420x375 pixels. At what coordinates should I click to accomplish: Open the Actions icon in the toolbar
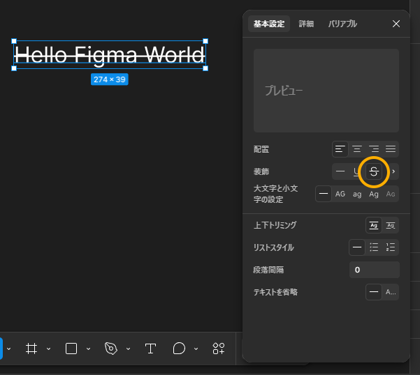point(219,349)
